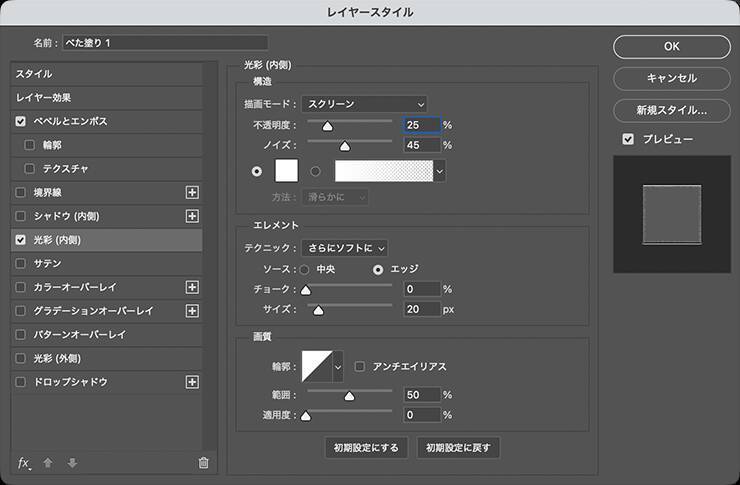Enable the シャドウ (内側) checkbox
This screenshot has height=485, width=740.
point(20,216)
